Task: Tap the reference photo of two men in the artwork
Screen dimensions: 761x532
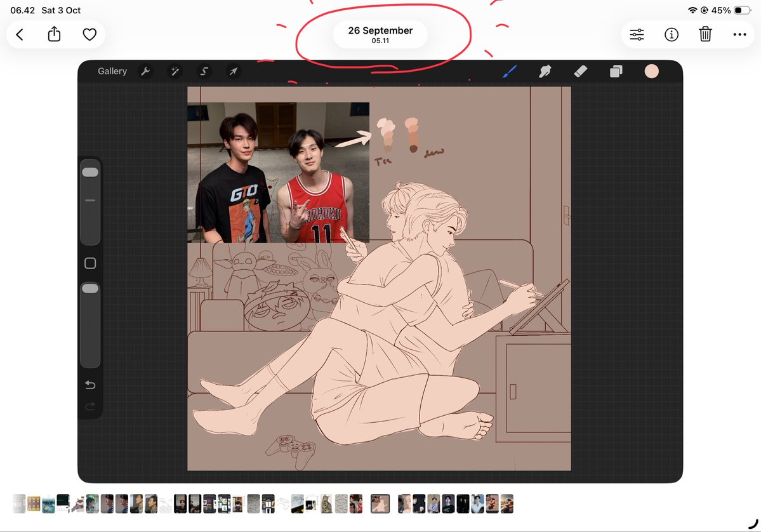Action: click(x=279, y=172)
